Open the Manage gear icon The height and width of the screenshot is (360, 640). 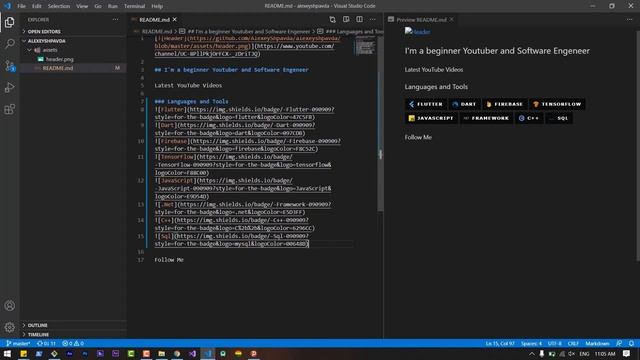pos(10,327)
